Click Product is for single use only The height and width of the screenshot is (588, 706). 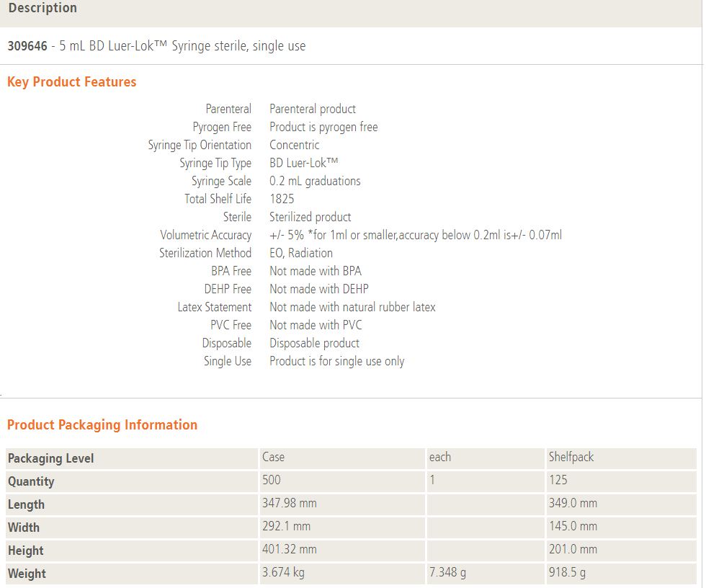click(336, 361)
